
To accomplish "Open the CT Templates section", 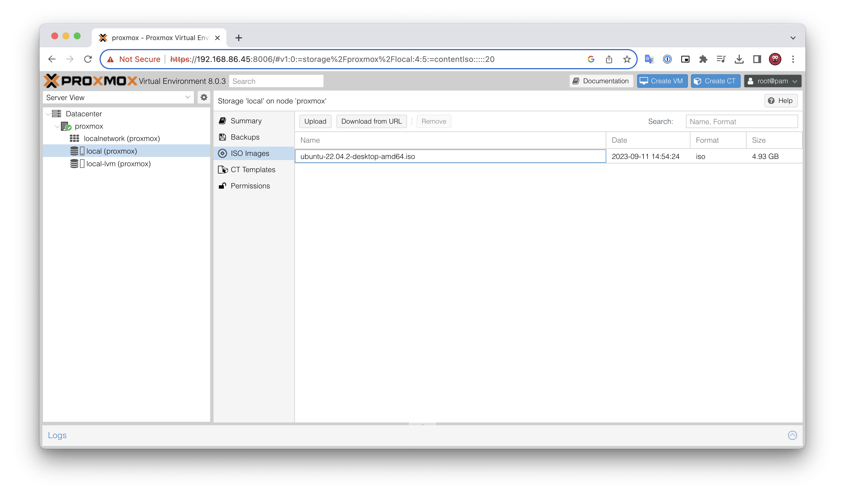I will (x=252, y=170).
